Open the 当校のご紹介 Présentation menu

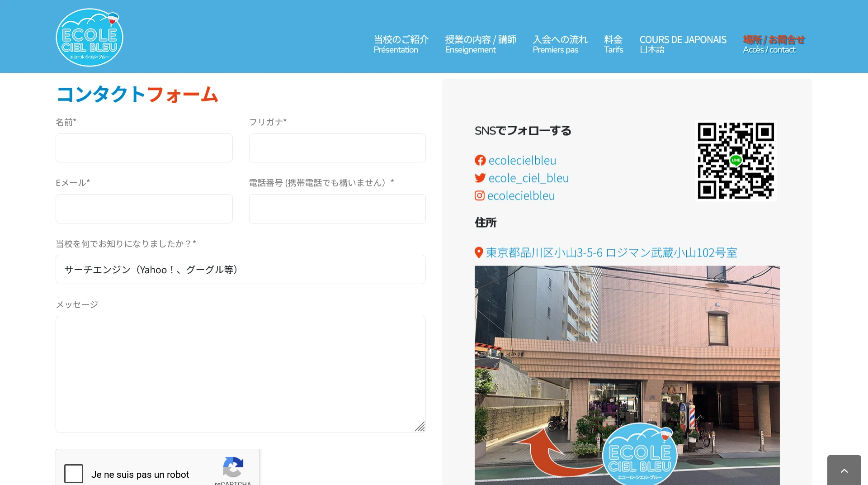click(x=401, y=44)
